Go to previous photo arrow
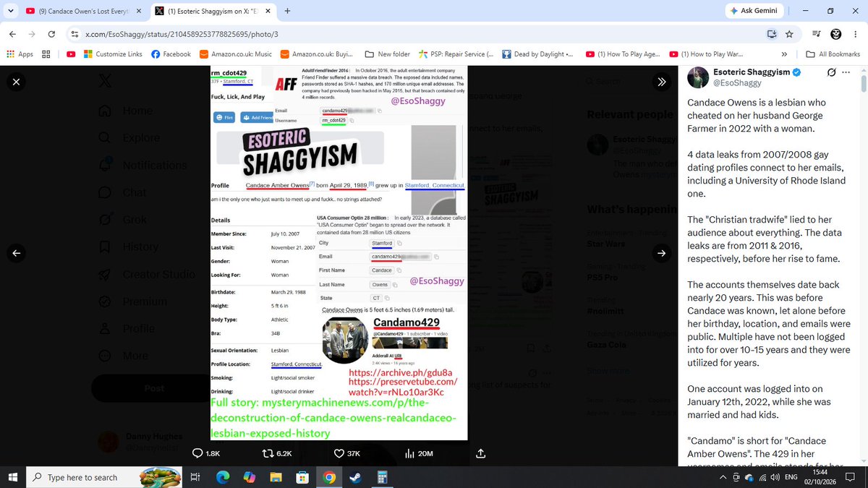The height and width of the screenshot is (488, 868). (17, 253)
